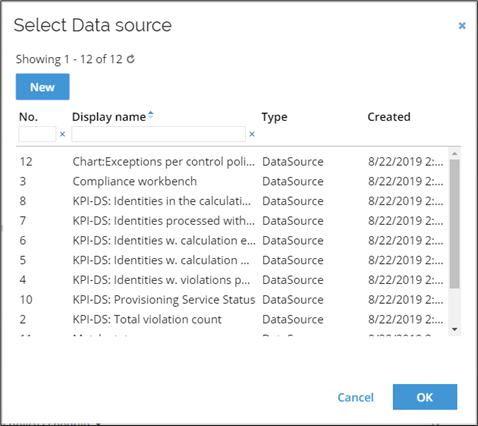The height and width of the screenshot is (426, 478).
Task: Clear the No. filter field
Action: click(x=62, y=134)
